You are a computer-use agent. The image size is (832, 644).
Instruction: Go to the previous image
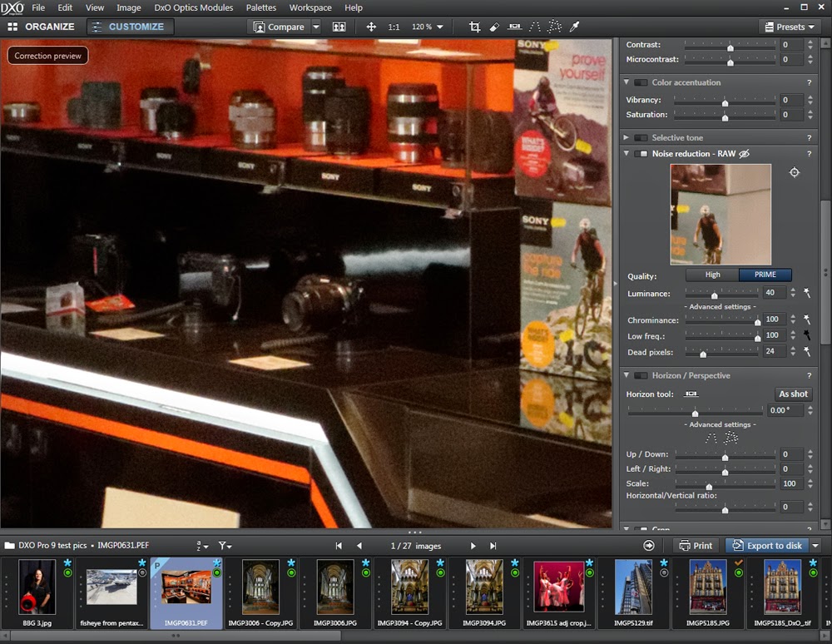coord(359,545)
